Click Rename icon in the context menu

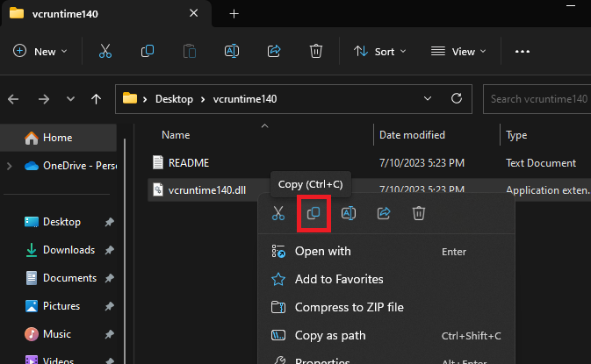pyautogui.click(x=349, y=213)
